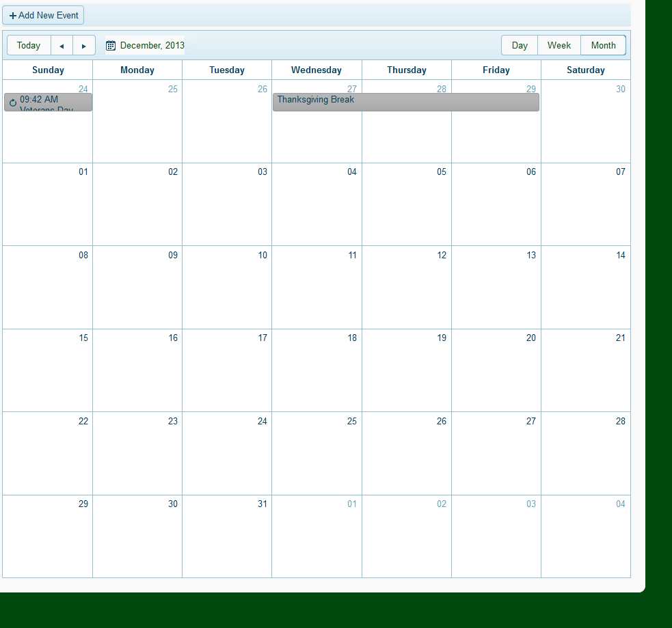
Task: Select December 31 day number
Action: click(263, 504)
